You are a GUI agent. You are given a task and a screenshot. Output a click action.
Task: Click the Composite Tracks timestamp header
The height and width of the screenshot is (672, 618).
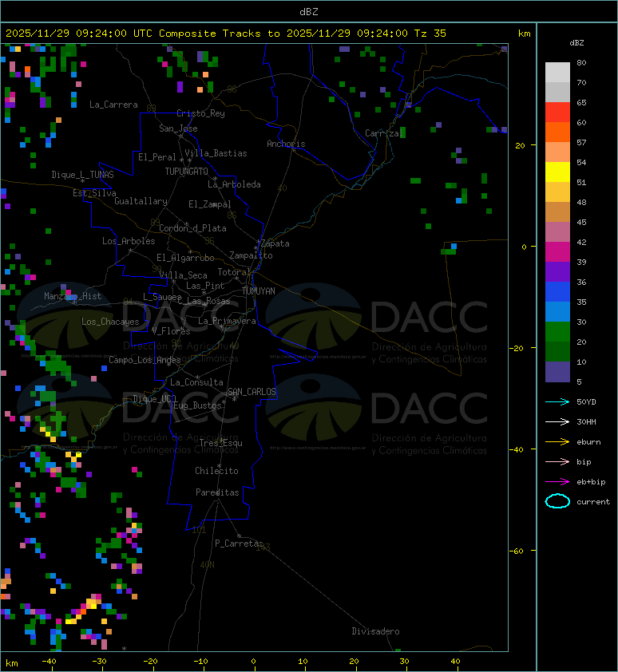tap(226, 34)
